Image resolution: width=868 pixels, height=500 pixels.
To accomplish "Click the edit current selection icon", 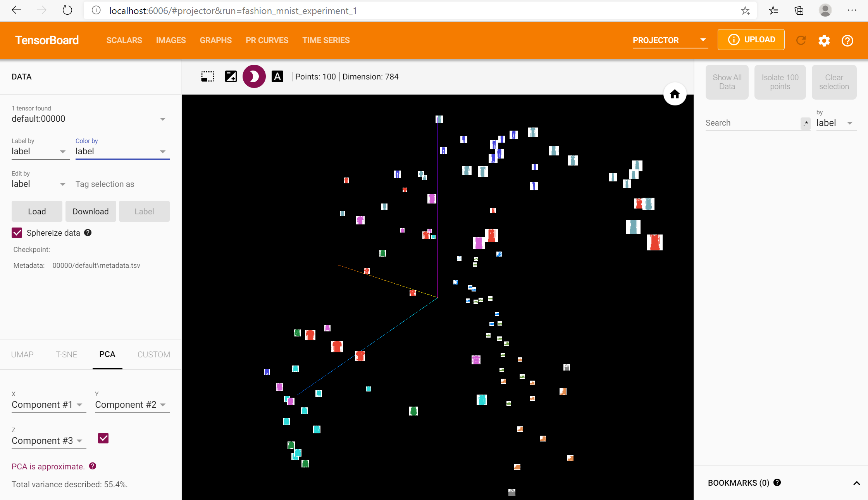I will 231,76.
